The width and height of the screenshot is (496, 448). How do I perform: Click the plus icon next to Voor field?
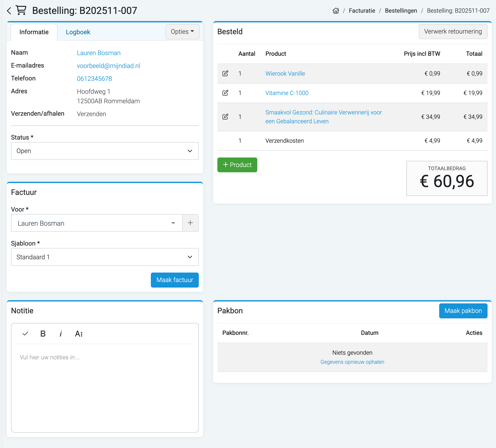click(190, 223)
